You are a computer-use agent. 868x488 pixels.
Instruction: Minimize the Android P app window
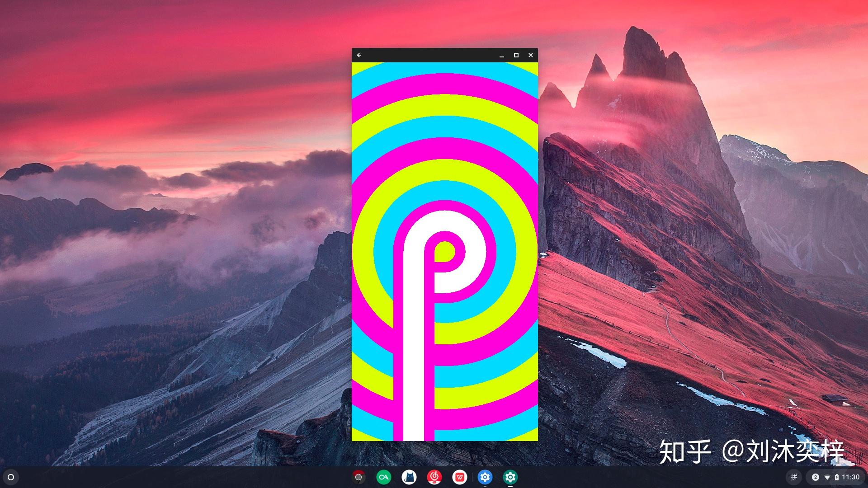pos(501,55)
